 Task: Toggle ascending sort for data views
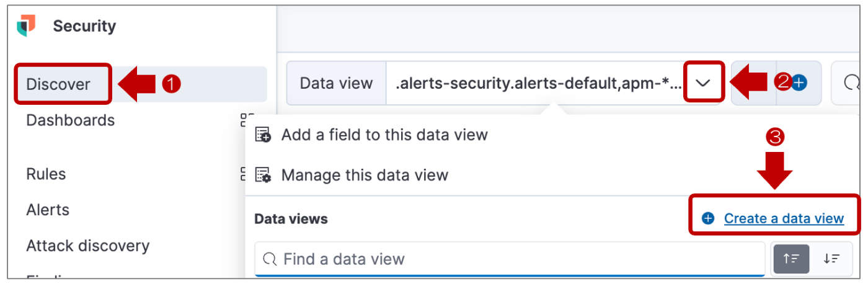(790, 259)
